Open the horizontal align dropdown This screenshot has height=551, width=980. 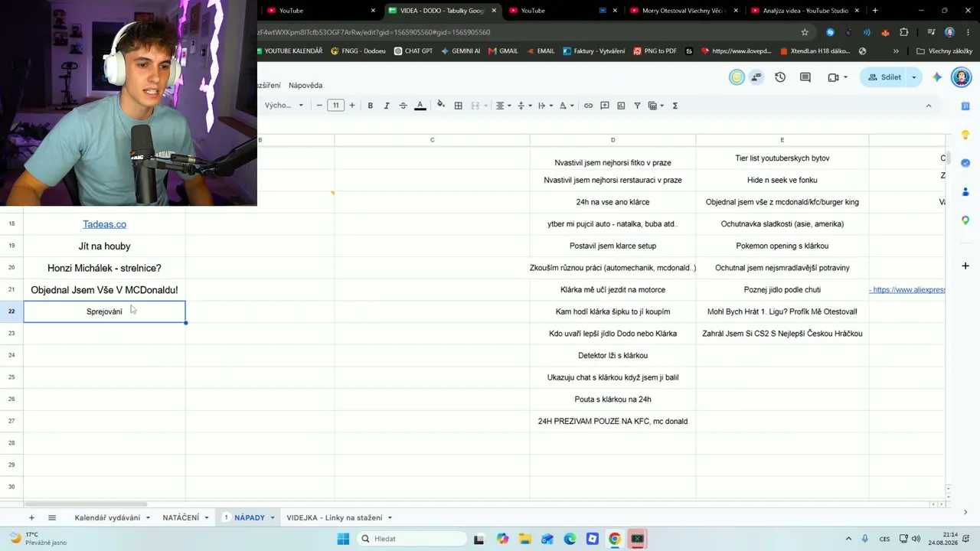(x=503, y=106)
